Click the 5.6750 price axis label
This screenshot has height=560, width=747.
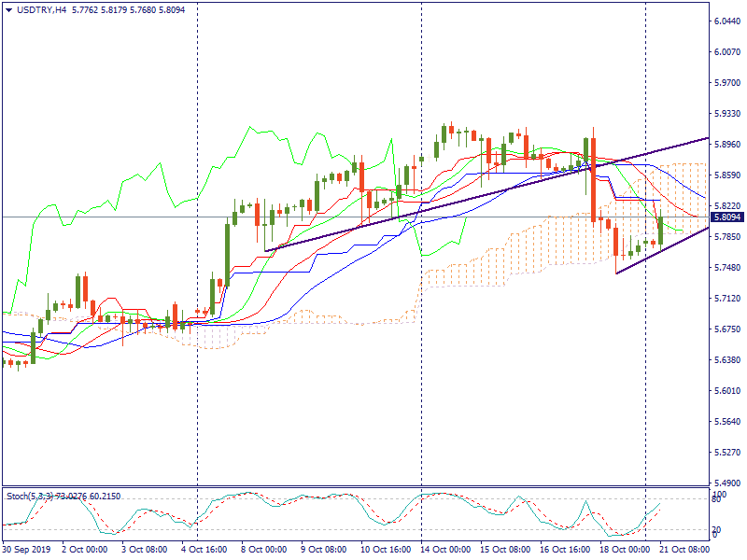727,329
